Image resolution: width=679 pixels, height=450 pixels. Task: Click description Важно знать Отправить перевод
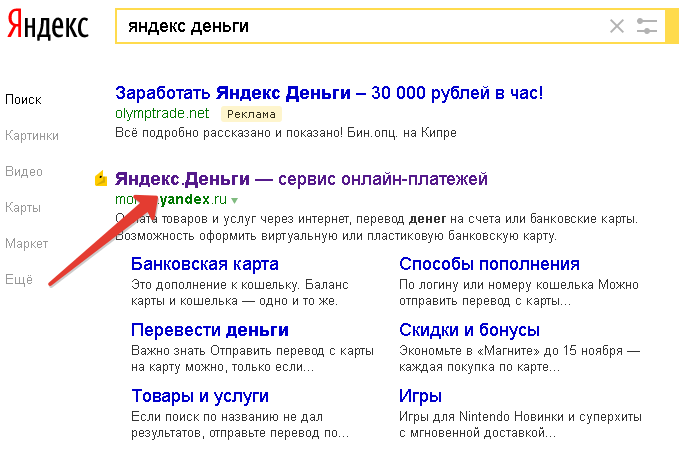252,359
